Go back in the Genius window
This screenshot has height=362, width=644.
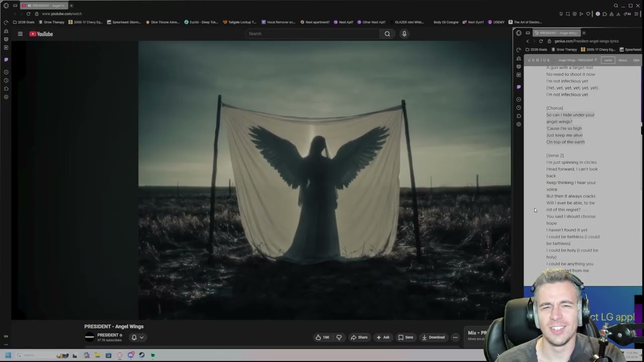[x=528, y=41]
